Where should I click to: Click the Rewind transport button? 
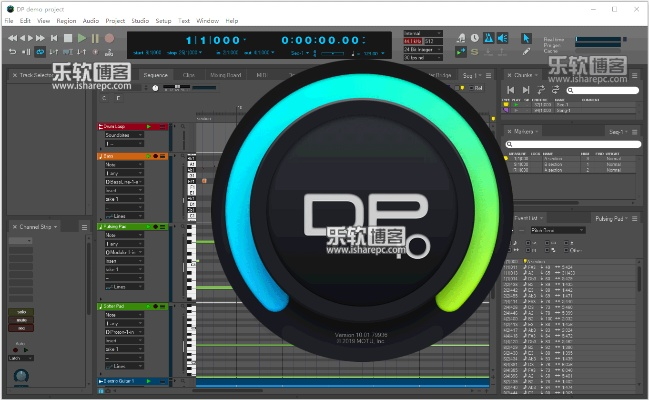[12, 38]
